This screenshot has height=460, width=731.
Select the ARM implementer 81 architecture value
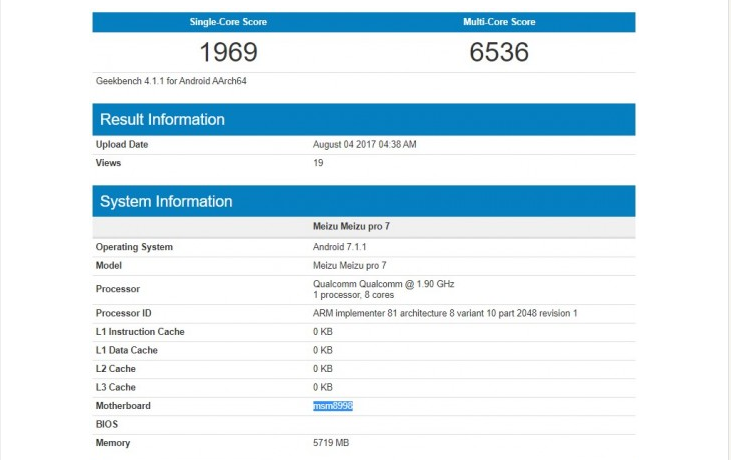445,313
